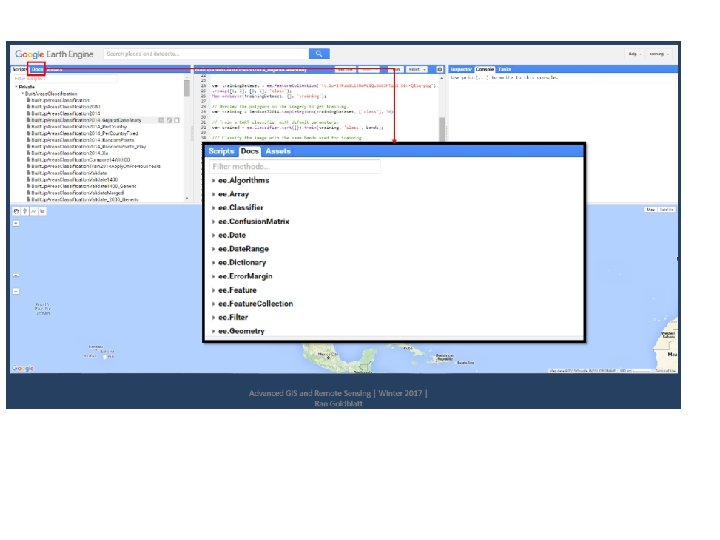
Task: Click the code editor scrollbar thumb
Action: pos(442,130)
